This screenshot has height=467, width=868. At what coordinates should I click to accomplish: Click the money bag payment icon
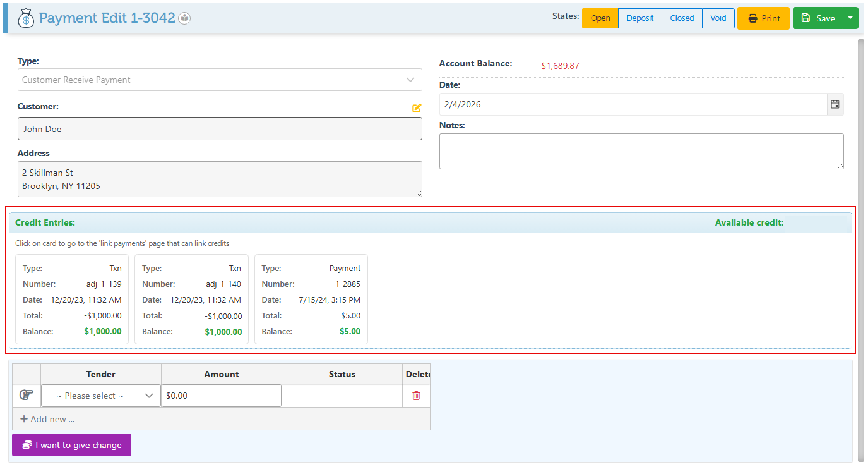[26, 18]
